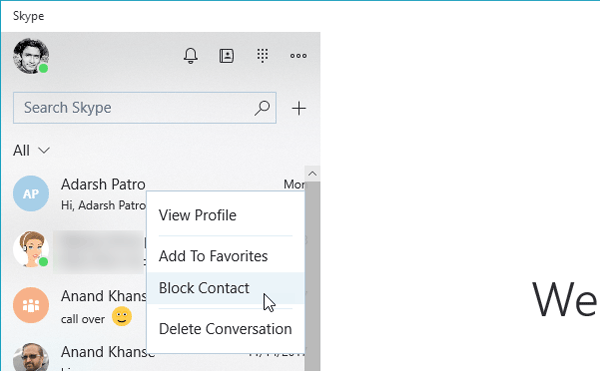Click your profile picture avatar
This screenshot has width=600, height=371.
[31, 56]
